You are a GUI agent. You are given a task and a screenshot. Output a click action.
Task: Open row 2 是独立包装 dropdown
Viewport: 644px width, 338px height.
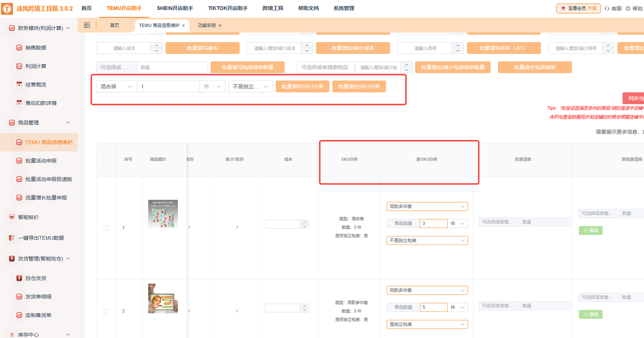(427, 324)
